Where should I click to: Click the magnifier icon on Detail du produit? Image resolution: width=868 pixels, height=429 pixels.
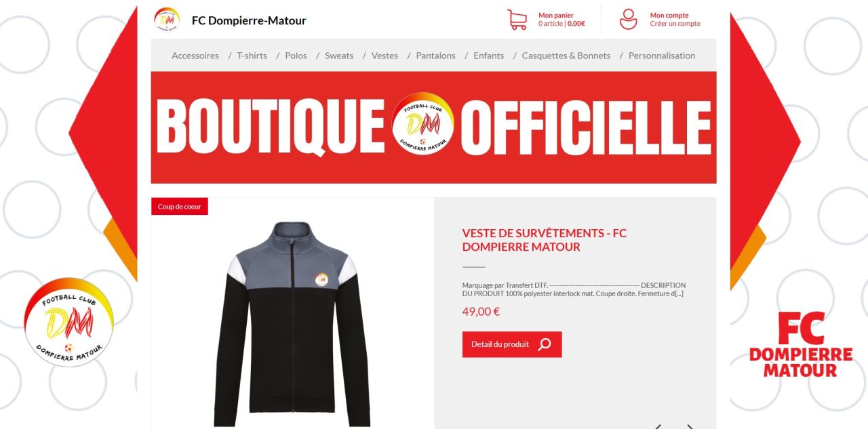pos(545,344)
